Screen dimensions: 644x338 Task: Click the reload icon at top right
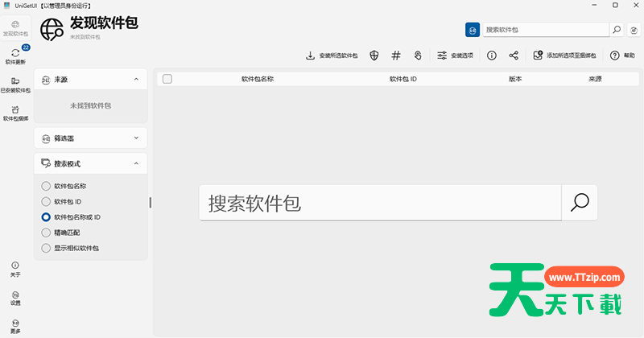[x=634, y=30]
